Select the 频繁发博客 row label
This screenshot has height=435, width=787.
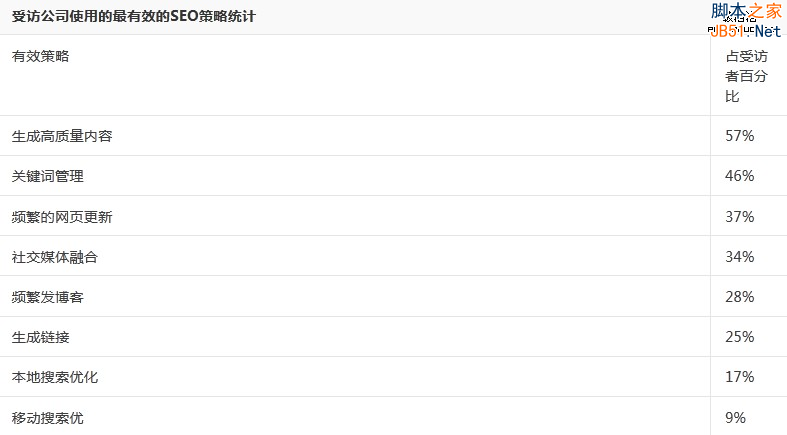coord(48,297)
